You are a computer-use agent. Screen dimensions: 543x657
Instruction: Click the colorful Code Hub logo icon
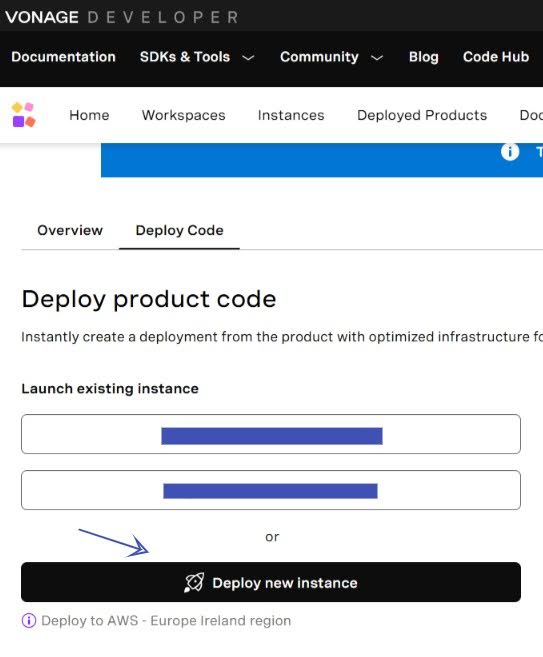24,114
